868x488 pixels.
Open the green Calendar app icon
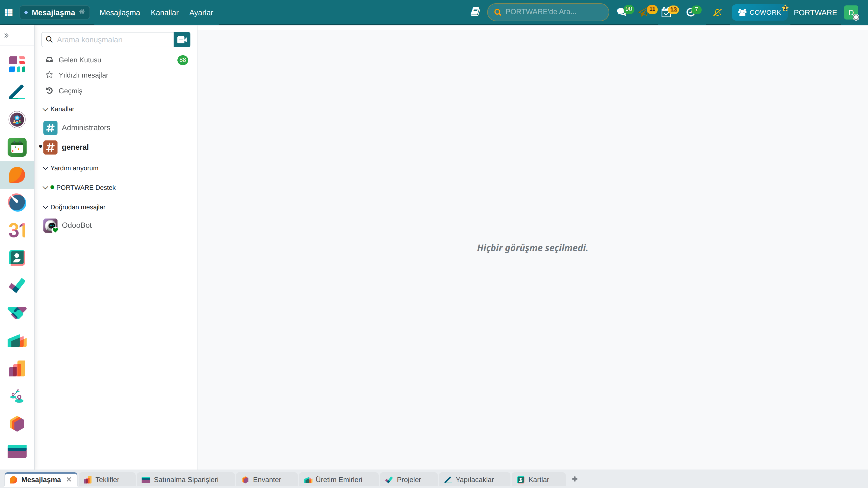(x=17, y=147)
